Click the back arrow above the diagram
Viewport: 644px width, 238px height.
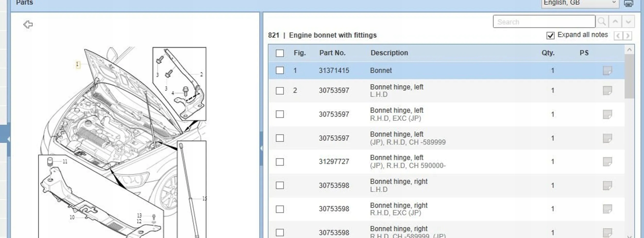pos(28,25)
